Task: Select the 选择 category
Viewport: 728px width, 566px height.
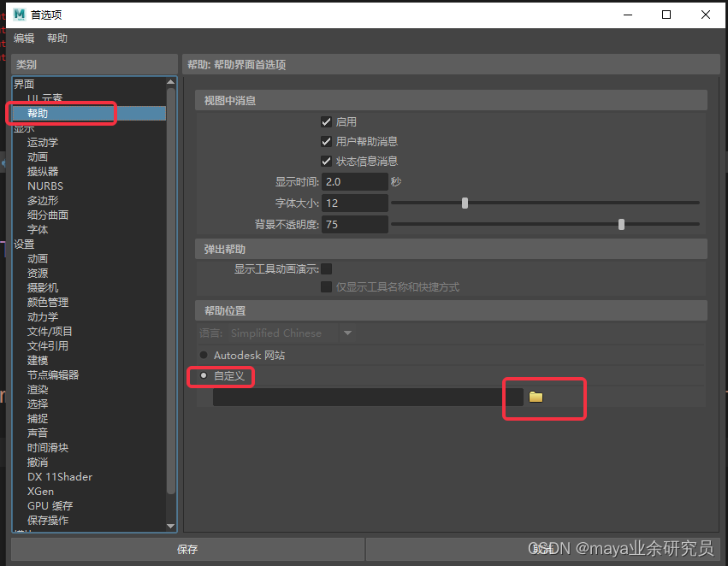Action: [x=38, y=404]
